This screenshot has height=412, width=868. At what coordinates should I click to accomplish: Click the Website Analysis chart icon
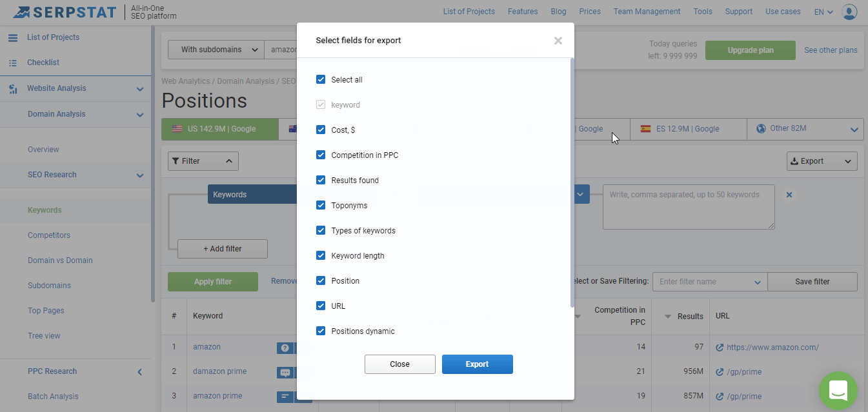[13, 89]
